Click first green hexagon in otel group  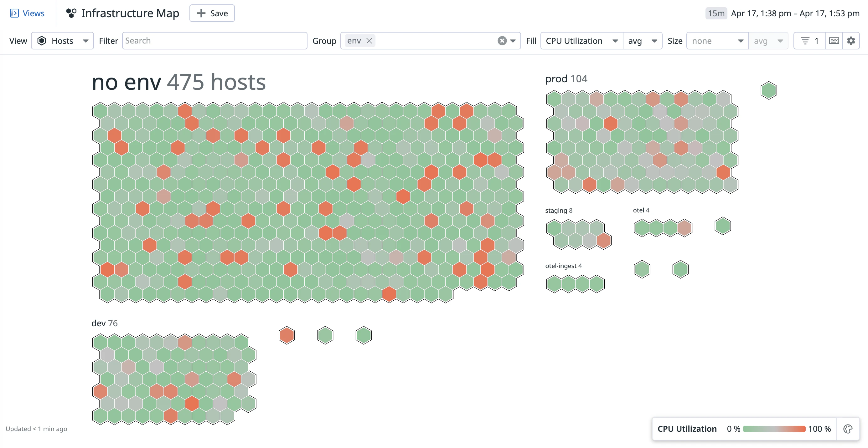point(642,228)
